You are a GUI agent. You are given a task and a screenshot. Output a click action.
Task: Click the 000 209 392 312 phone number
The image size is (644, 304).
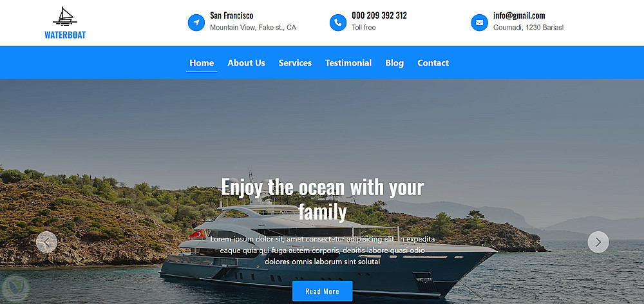(x=379, y=15)
